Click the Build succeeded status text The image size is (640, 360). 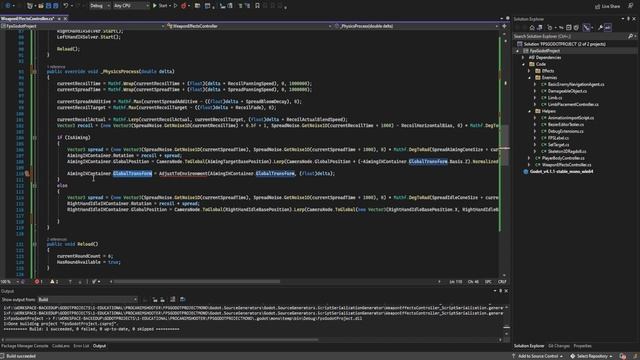[x=21, y=356]
